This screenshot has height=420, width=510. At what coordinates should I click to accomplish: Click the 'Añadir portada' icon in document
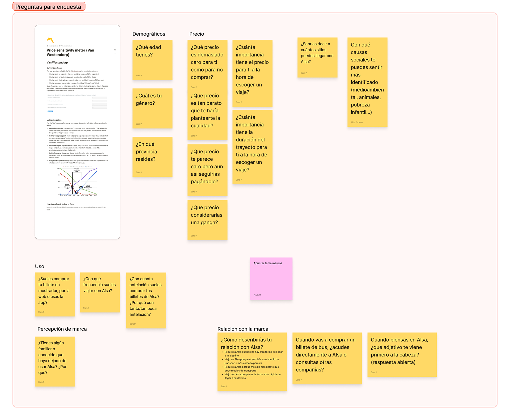pyautogui.click(x=48, y=46)
